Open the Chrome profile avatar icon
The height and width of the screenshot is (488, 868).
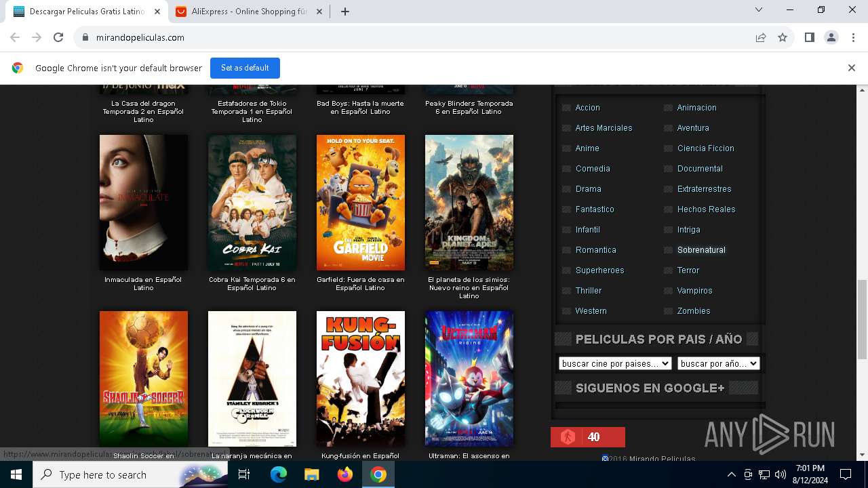coord(831,37)
